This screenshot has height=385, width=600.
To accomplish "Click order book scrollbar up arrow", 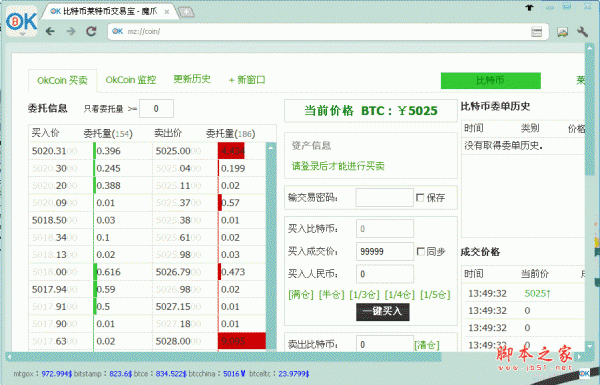I will tap(271, 147).
